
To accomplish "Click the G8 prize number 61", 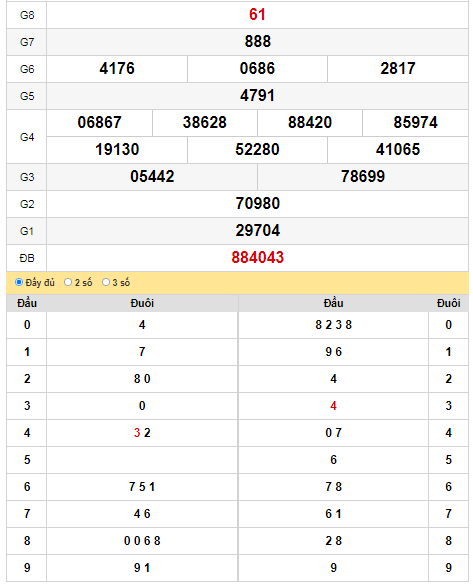I will 257,15.
